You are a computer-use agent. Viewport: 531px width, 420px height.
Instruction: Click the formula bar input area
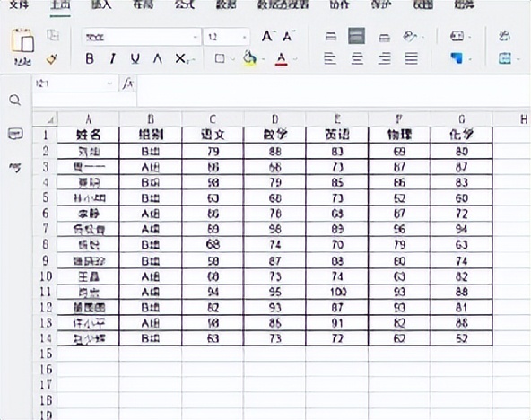pyautogui.click(x=334, y=90)
